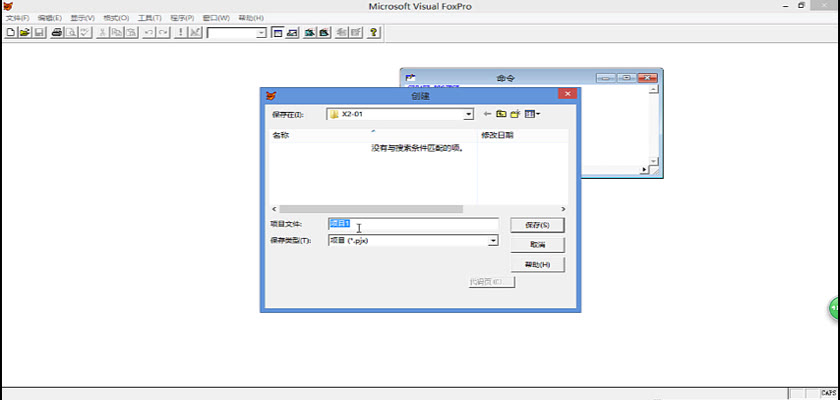
Task: Open the Data Session window toolbar icon
Action: pos(292,33)
